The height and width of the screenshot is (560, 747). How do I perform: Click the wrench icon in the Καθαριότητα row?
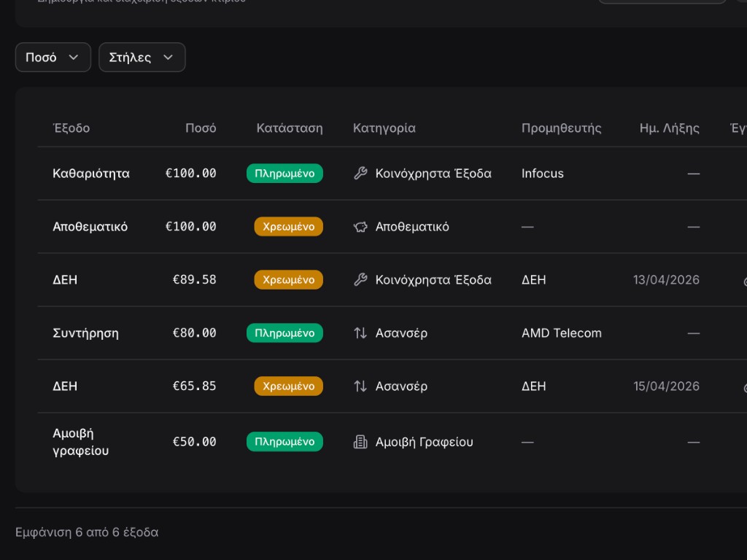coord(360,174)
